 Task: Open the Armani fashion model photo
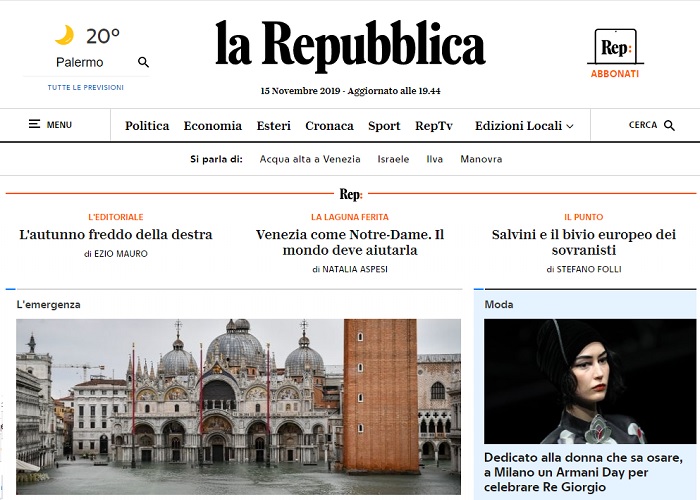coord(590,381)
